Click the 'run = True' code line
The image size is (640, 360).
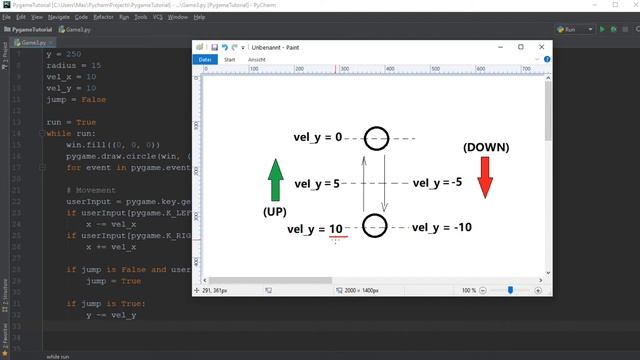click(x=71, y=122)
